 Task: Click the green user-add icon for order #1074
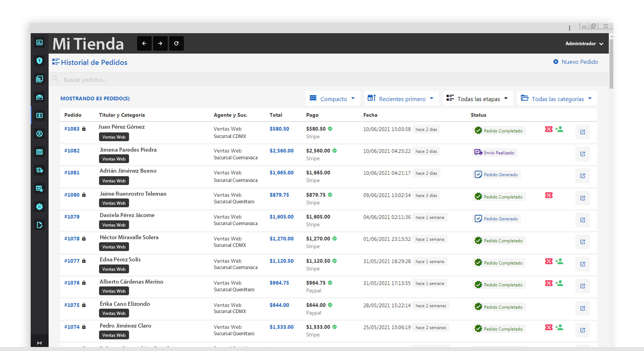559,327
